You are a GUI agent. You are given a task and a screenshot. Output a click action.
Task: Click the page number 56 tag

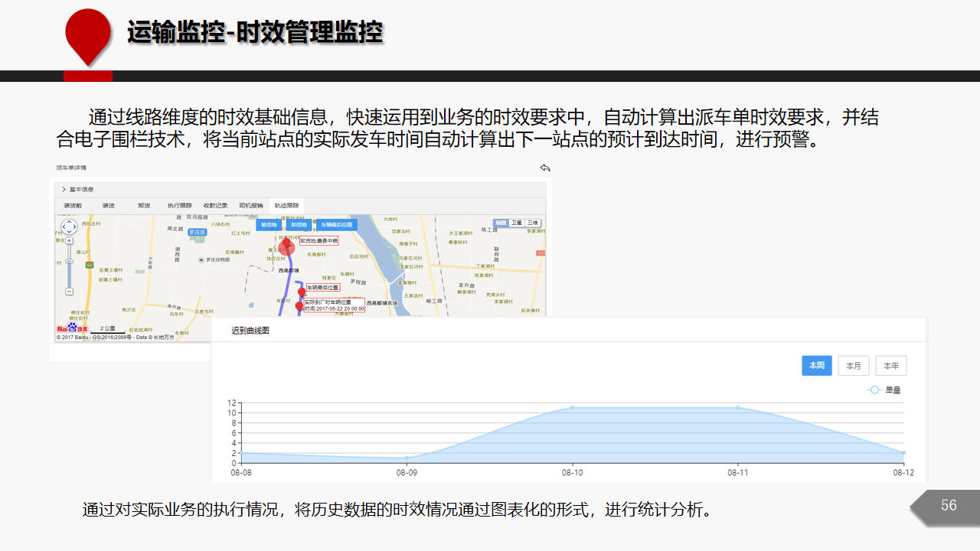949,505
